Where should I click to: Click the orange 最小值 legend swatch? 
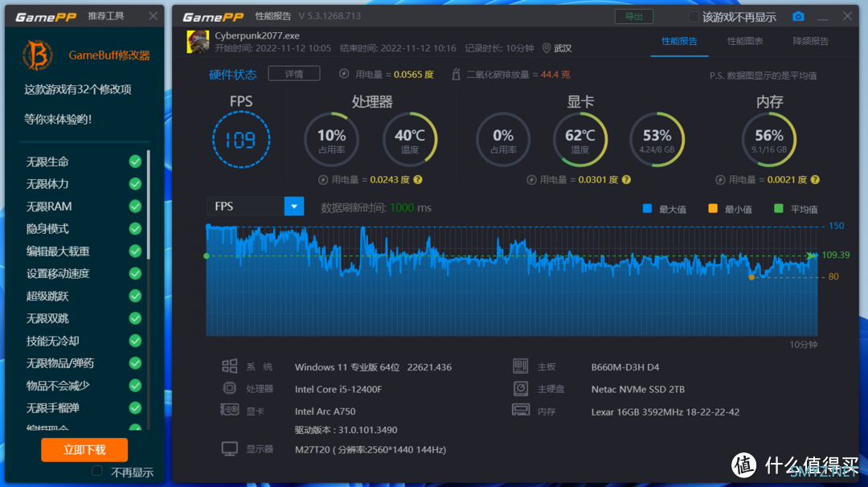[713, 209]
